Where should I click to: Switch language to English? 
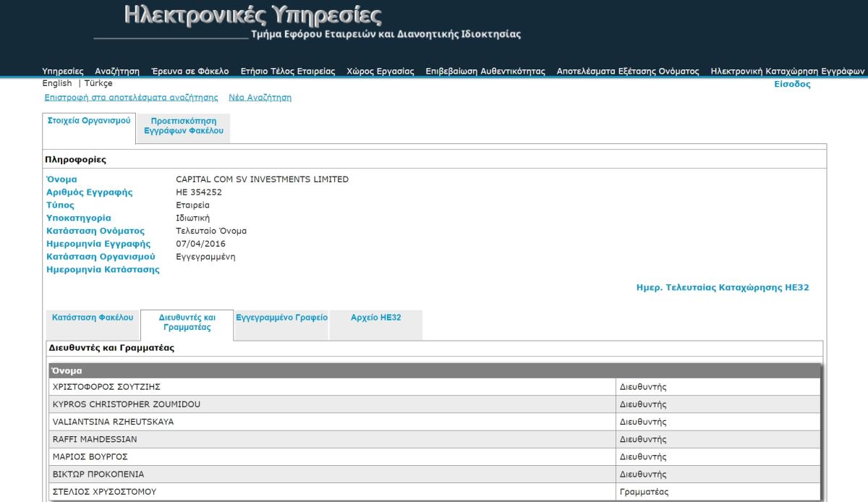click(x=57, y=83)
